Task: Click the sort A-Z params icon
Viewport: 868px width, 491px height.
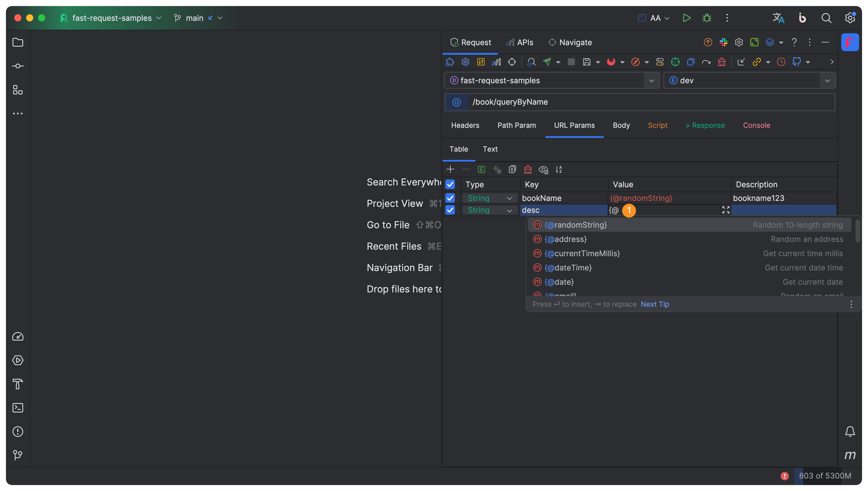Action: click(559, 169)
